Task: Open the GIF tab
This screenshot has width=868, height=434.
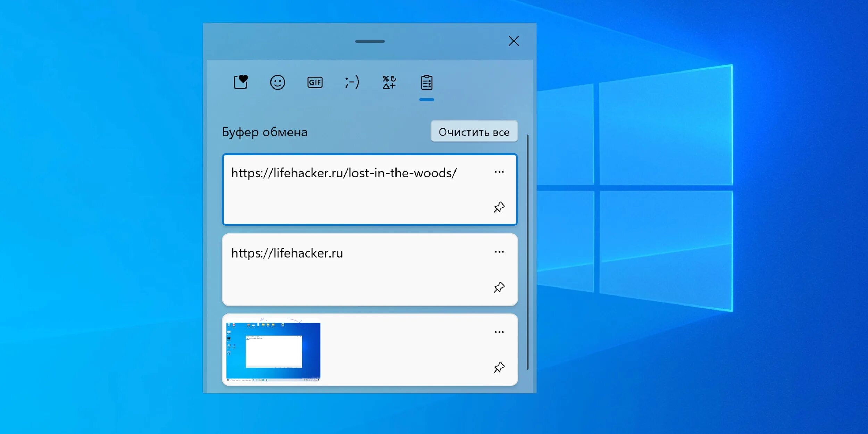Action: pos(315,82)
